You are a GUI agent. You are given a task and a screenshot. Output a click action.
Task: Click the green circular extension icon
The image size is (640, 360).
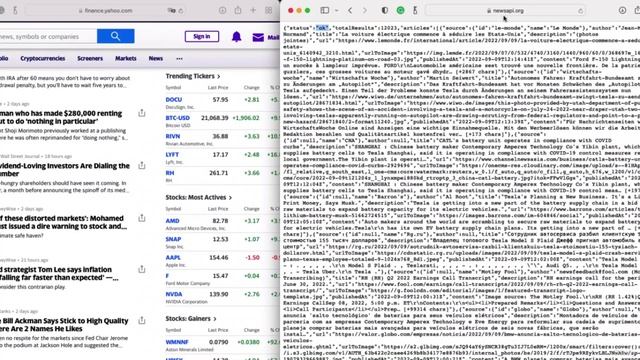400,11
